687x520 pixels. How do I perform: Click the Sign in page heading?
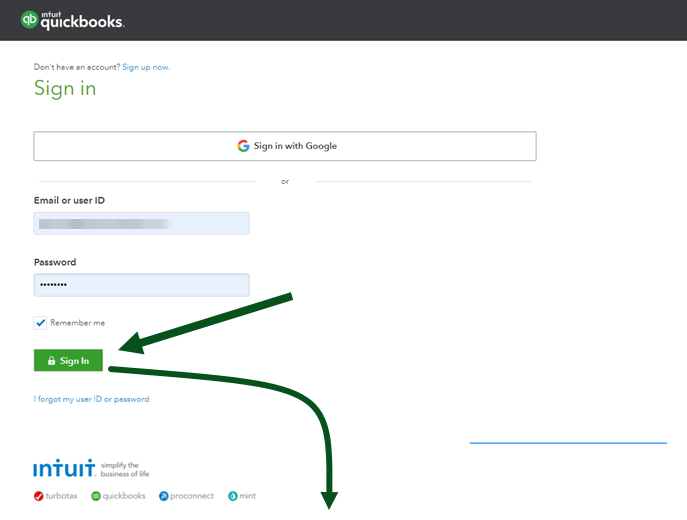[x=65, y=88]
